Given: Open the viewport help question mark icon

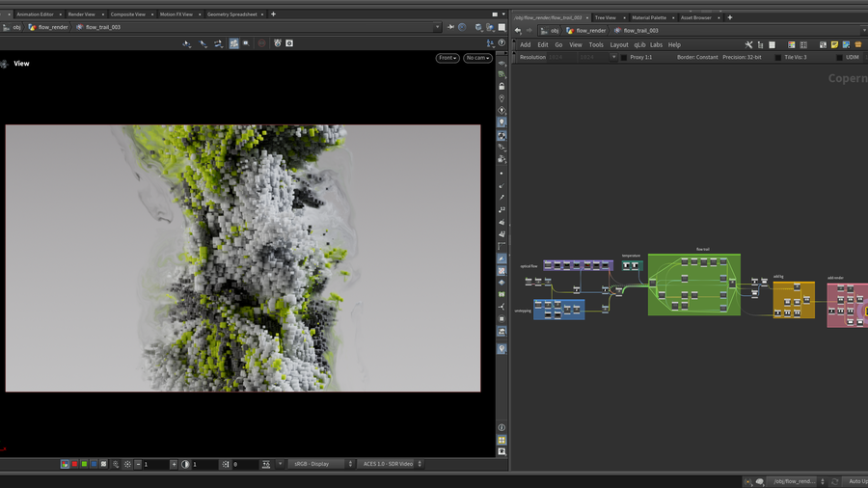Looking at the screenshot, I should pyautogui.click(x=502, y=42).
